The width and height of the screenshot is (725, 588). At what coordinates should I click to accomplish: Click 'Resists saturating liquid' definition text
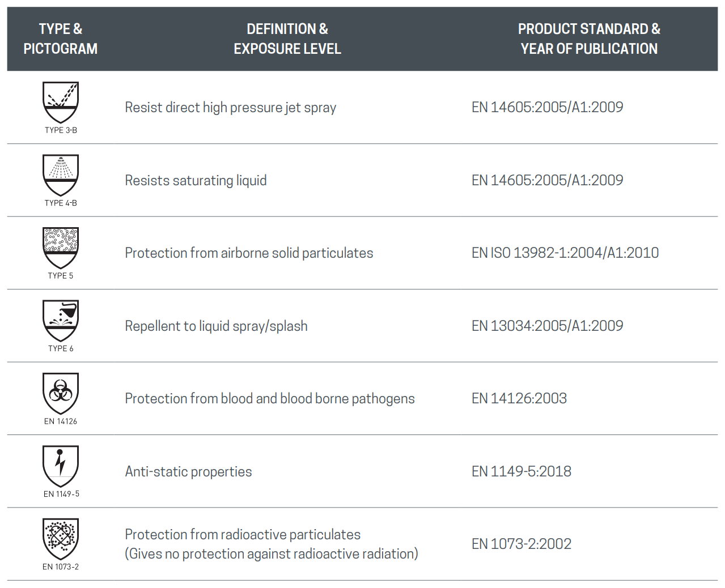pyautogui.click(x=196, y=180)
